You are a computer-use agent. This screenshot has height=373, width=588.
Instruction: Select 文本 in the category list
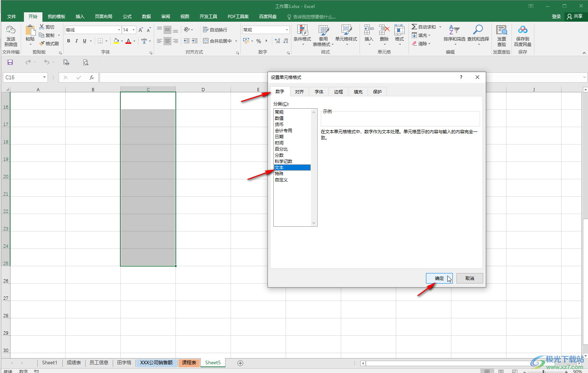click(x=292, y=167)
